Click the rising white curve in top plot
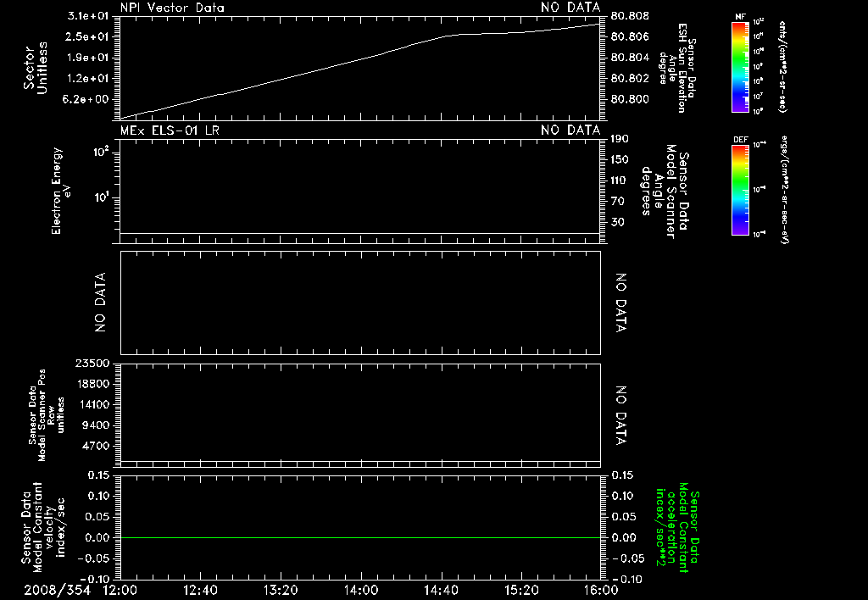The width and height of the screenshot is (868, 600). click(x=360, y=71)
